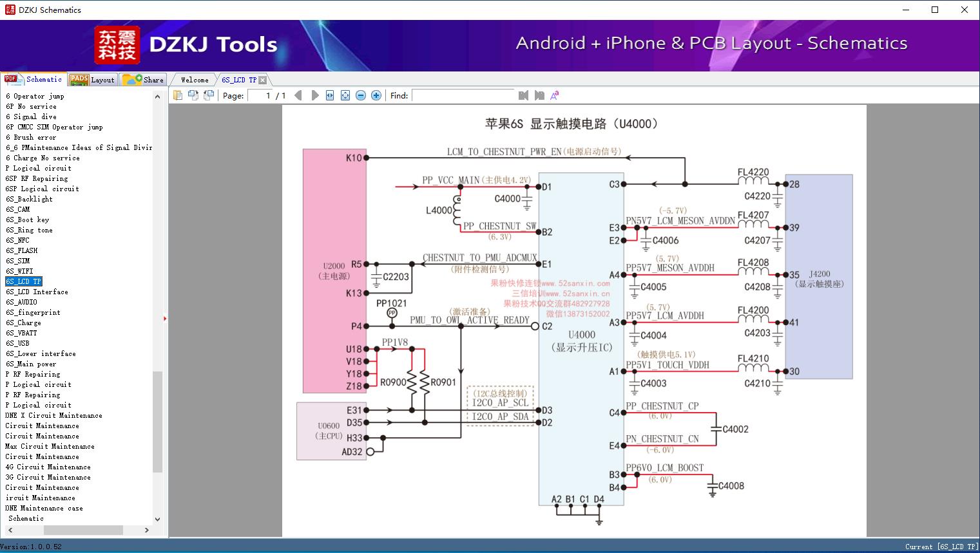Click the sidebar horizontal scroll-left arrow
Image resolution: width=980 pixels, height=553 pixels.
click(x=10, y=530)
